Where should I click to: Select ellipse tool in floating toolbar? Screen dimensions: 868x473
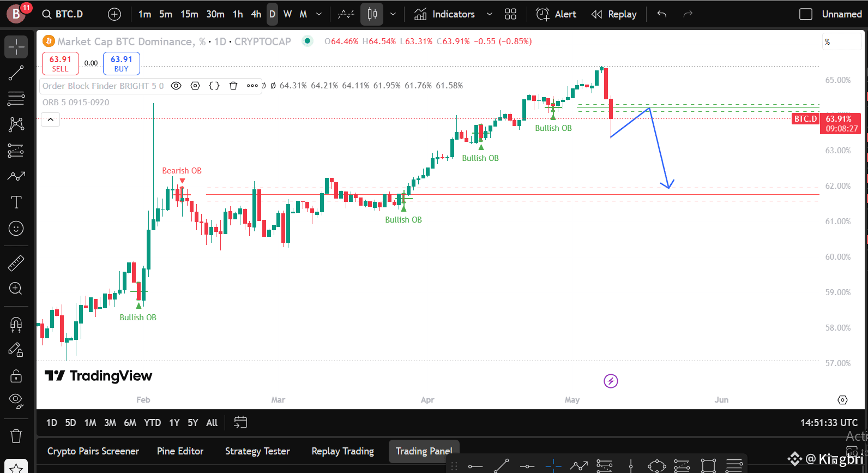point(657,466)
